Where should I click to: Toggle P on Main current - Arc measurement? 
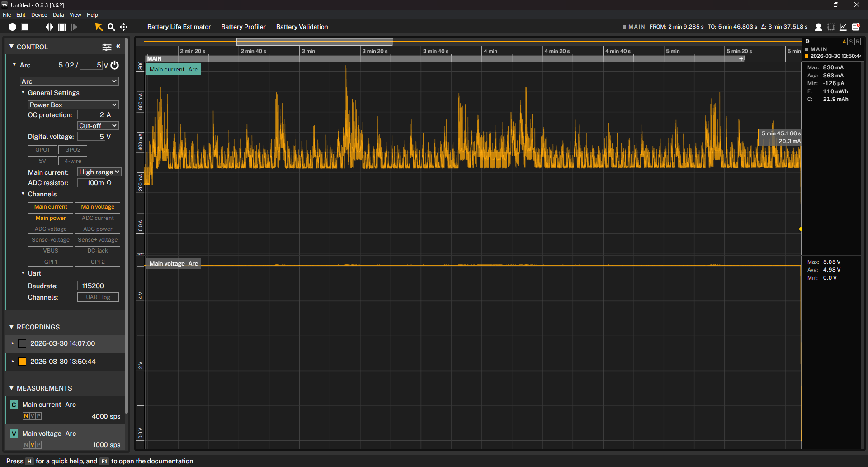point(38,416)
